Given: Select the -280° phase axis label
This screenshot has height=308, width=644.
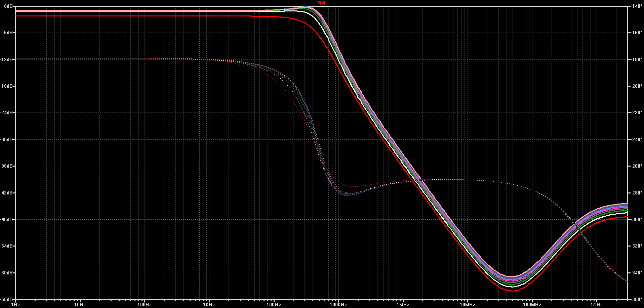Looking at the screenshot, I should point(636,193).
